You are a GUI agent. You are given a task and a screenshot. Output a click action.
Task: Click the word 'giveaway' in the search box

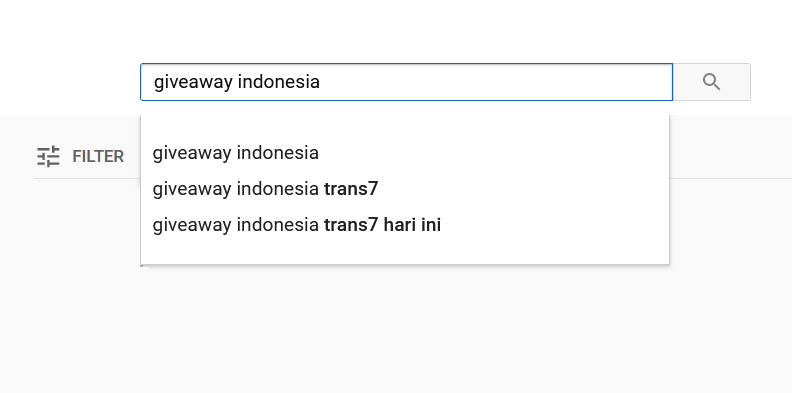193,82
